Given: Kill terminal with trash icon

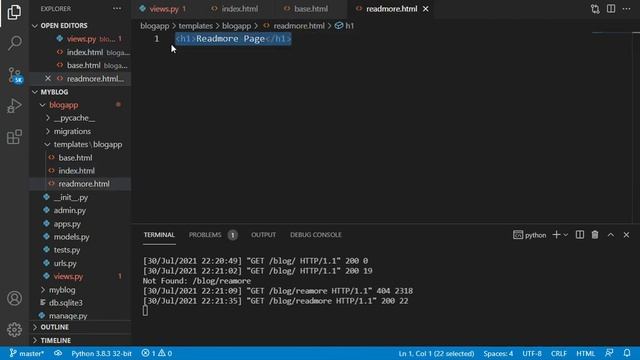Looking at the screenshot, I should coord(595,235).
